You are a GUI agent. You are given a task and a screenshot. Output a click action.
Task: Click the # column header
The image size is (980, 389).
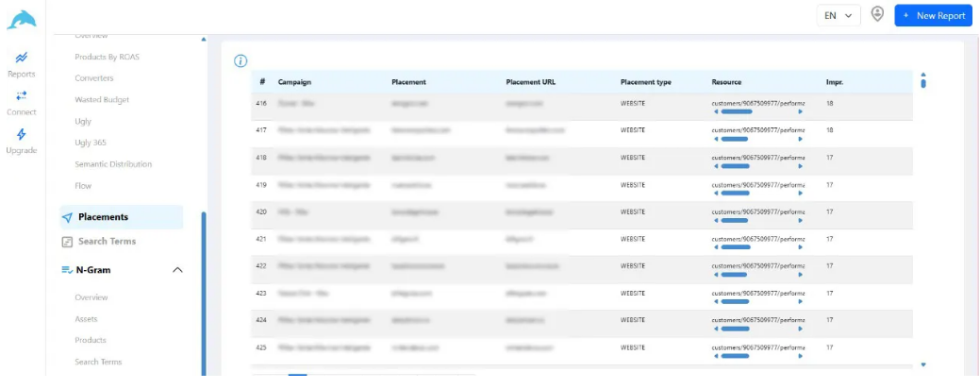262,82
